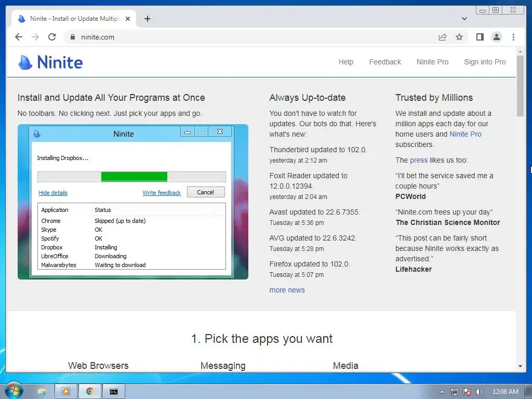
Task: Open the Action Center flag icon
Action: click(x=467, y=392)
